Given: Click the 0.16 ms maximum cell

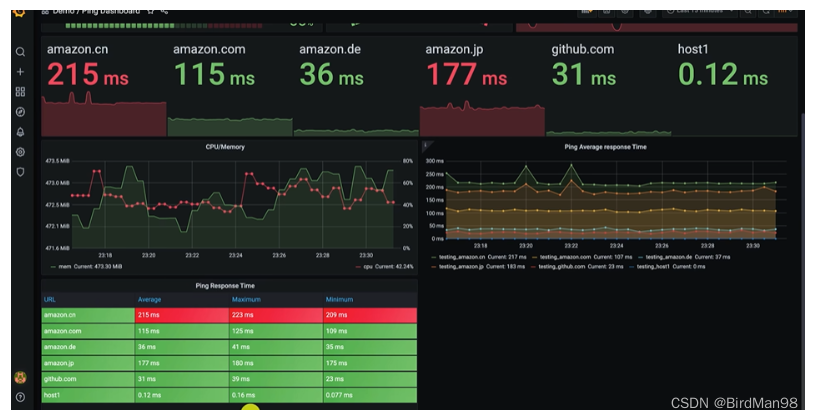Looking at the screenshot, I should [276, 395].
